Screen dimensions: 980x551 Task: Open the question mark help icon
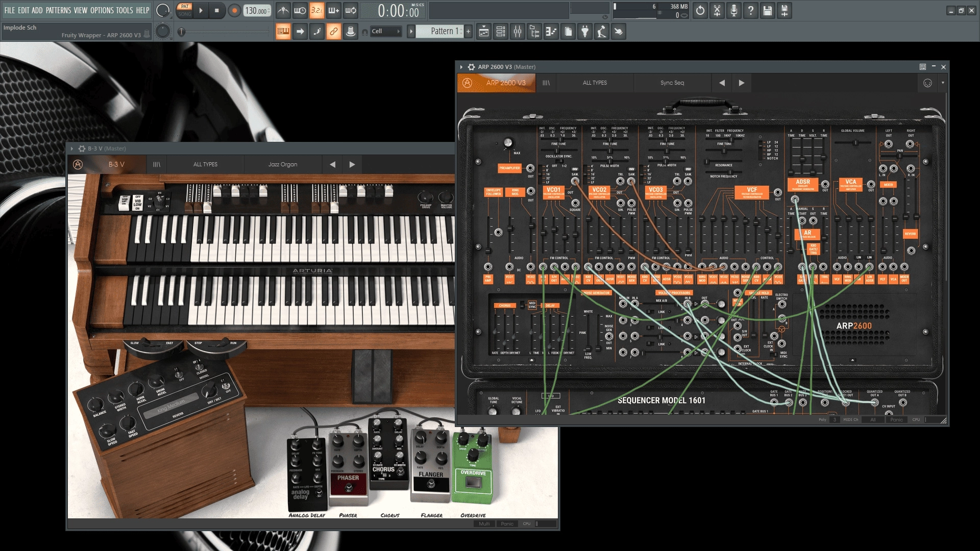click(x=751, y=10)
